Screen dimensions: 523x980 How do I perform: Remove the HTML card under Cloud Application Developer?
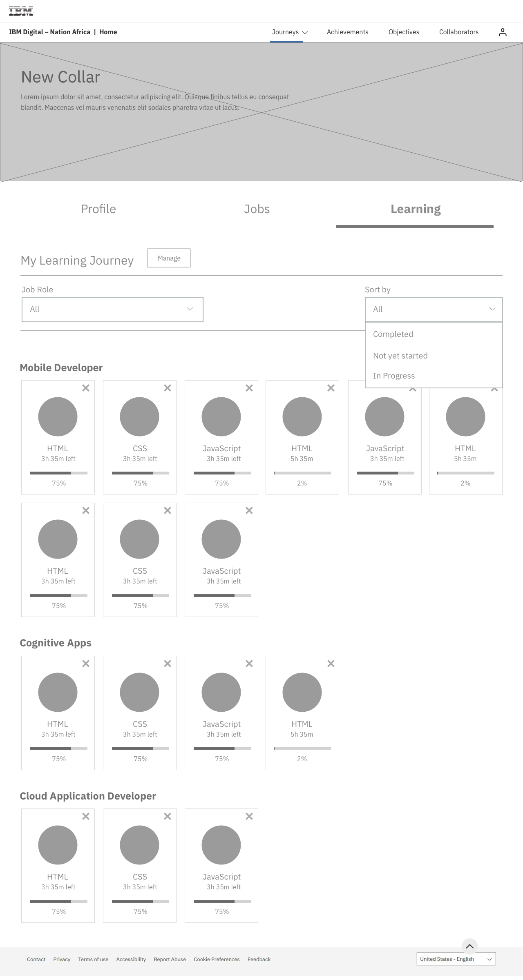[86, 816]
